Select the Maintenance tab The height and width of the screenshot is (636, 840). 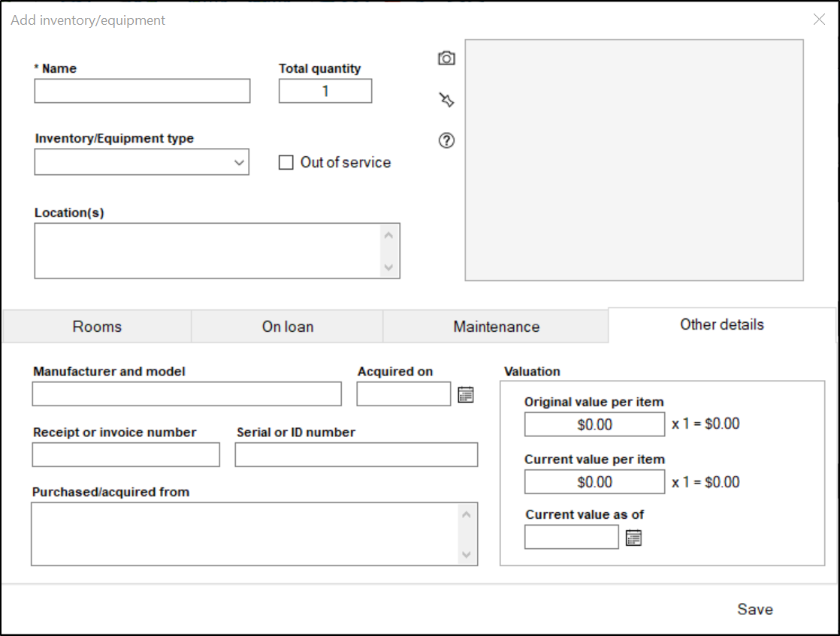tap(496, 327)
